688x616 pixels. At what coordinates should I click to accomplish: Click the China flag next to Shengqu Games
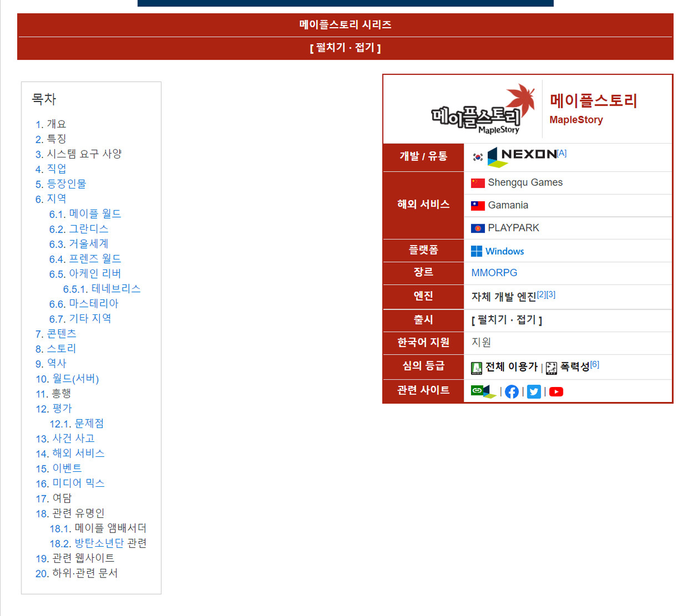478,183
